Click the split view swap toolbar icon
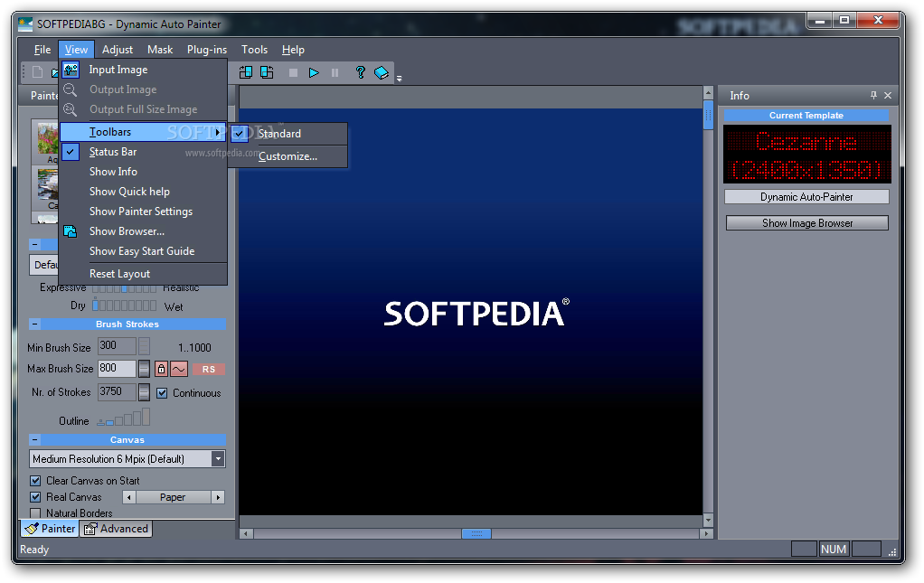This screenshot has width=924, height=583. pos(267,72)
